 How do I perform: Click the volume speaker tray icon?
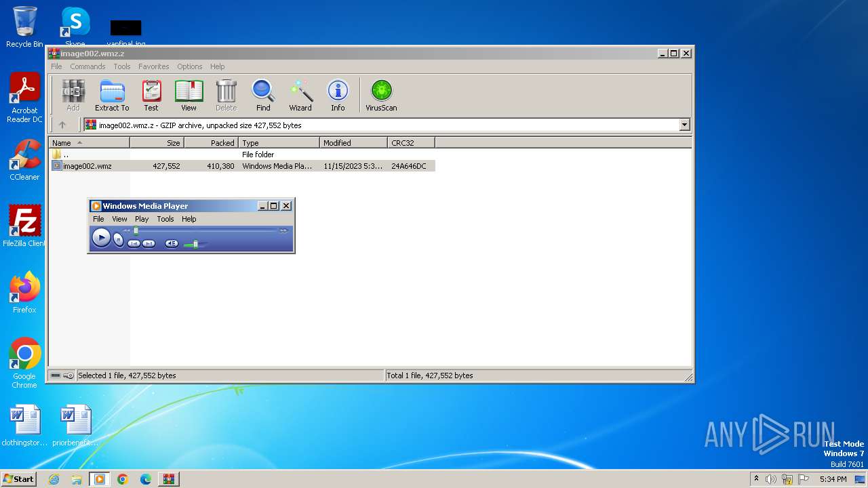771,479
